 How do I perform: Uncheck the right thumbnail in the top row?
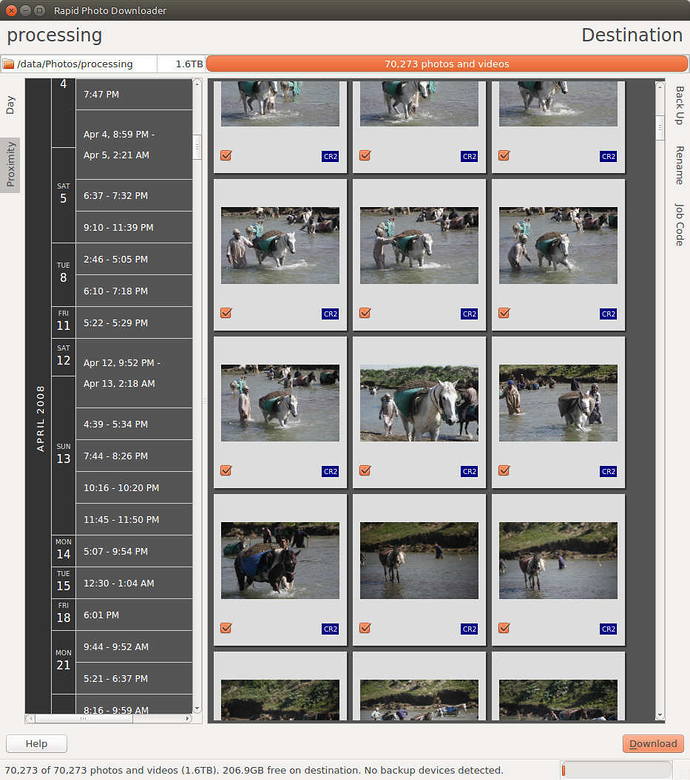(504, 155)
